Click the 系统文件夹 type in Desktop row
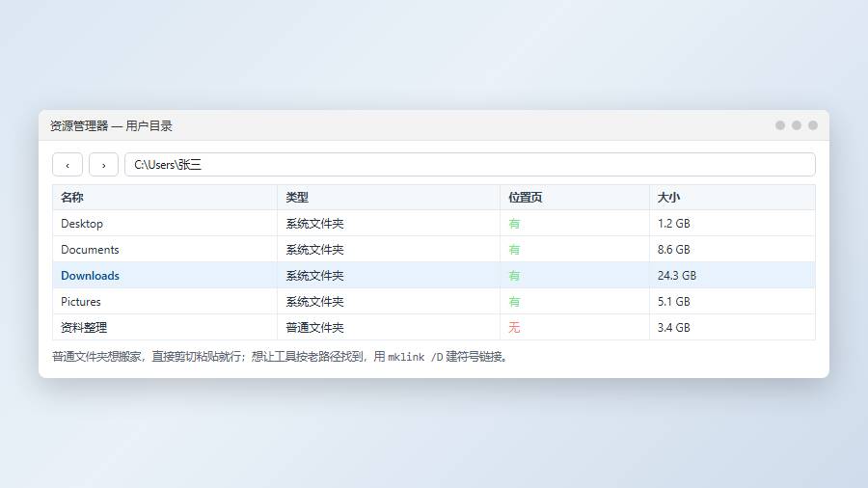868x488 pixels. tap(315, 224)
